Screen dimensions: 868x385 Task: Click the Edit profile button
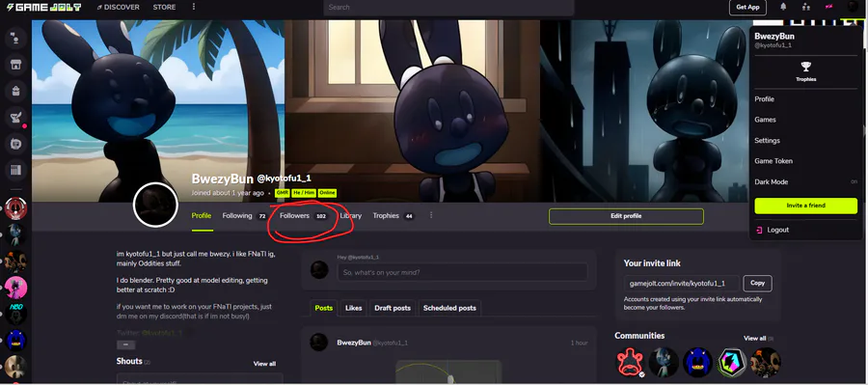626,216
